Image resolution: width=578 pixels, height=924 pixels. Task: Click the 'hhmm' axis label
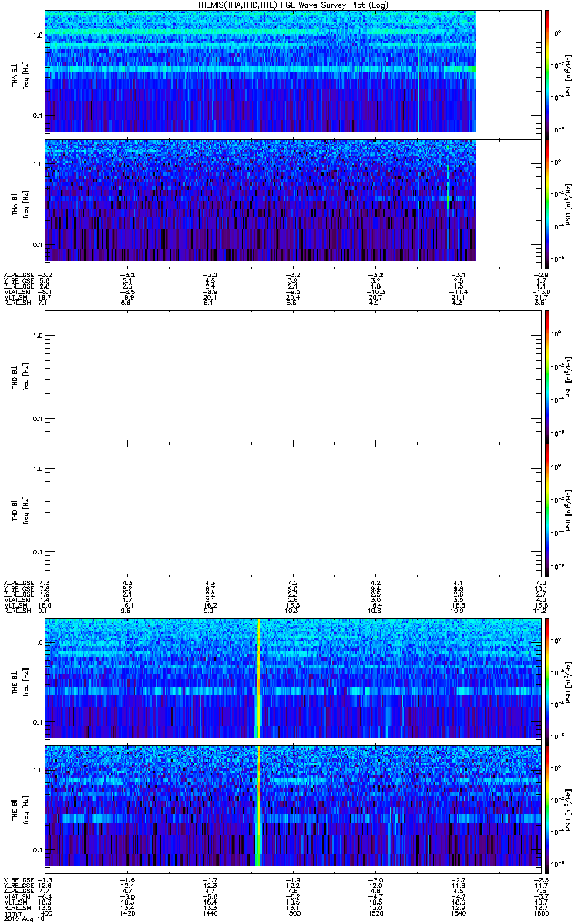point(12,912)
